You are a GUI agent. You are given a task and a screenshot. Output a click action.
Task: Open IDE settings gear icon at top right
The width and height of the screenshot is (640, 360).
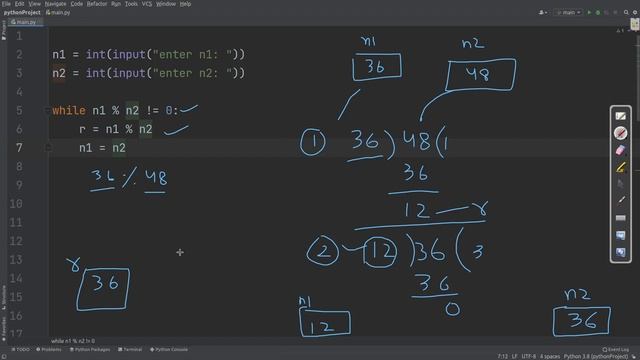coord(635,13)
